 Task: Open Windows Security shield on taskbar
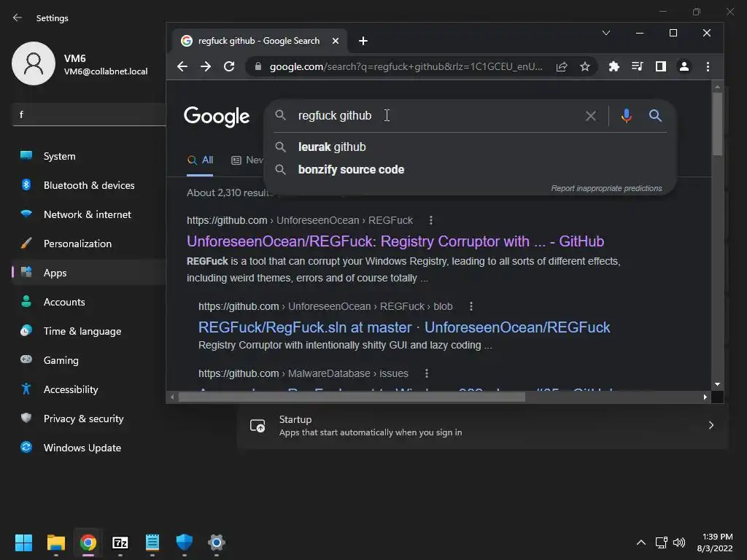click(x=185, y=542)
